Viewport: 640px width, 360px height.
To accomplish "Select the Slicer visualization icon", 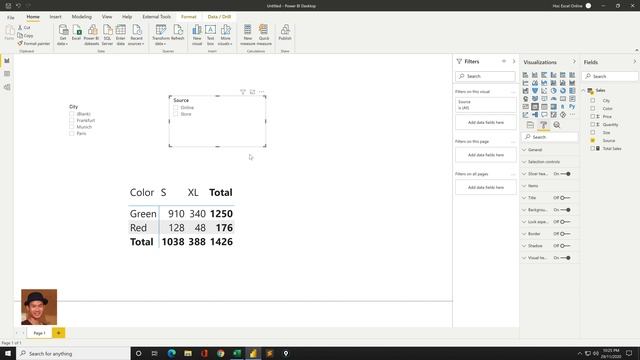I will (x=535, y=107).
